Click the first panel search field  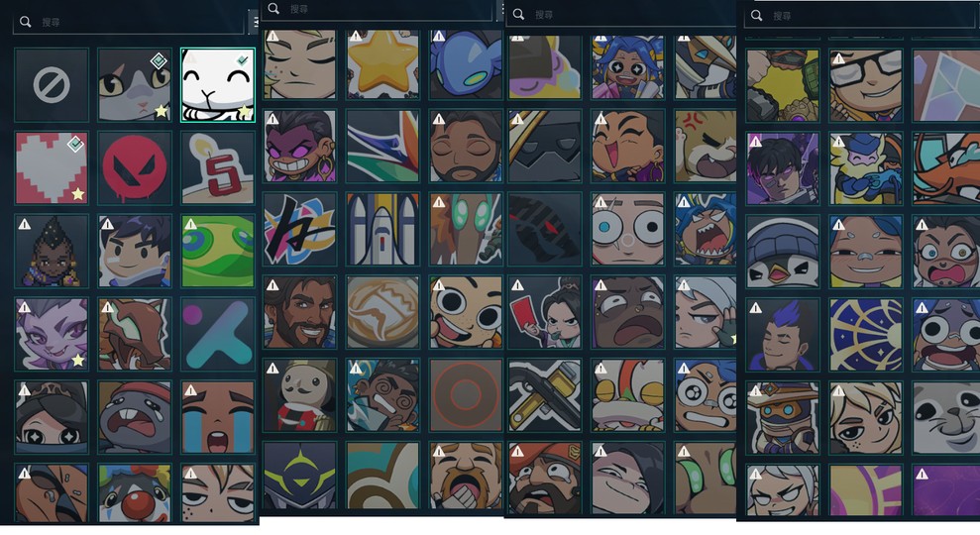point(128,22)
